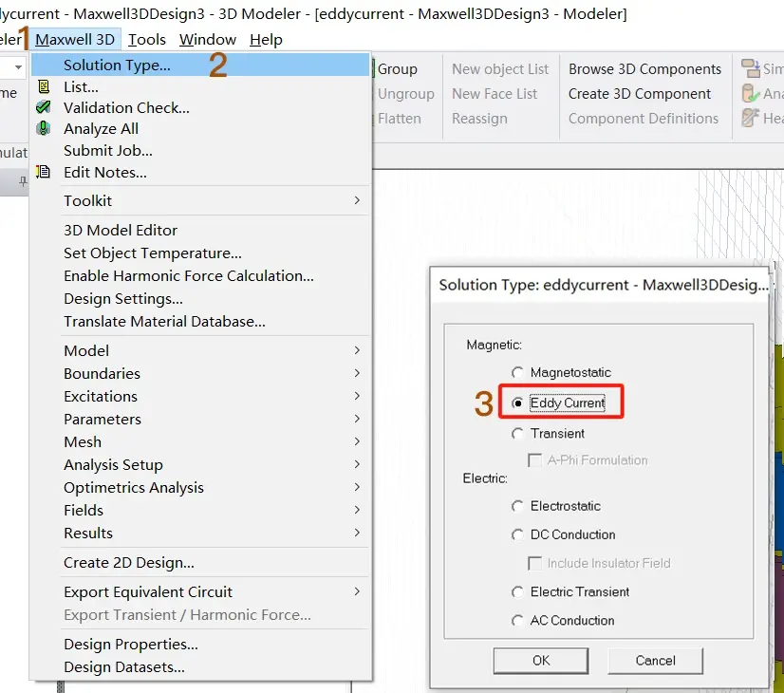The width and height of the screenshot is (784, 693).
Task: Select the Transient solution type radio button
Action: pos(517,434)
